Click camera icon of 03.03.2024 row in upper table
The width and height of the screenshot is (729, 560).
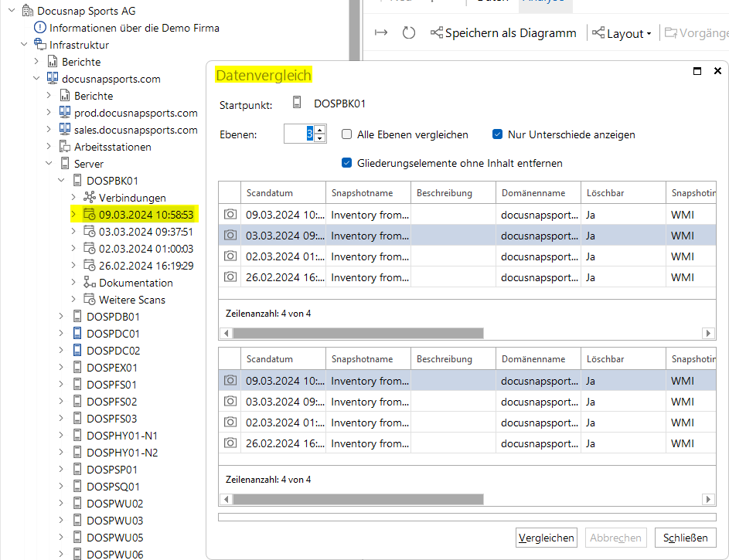tap(230, 236)
